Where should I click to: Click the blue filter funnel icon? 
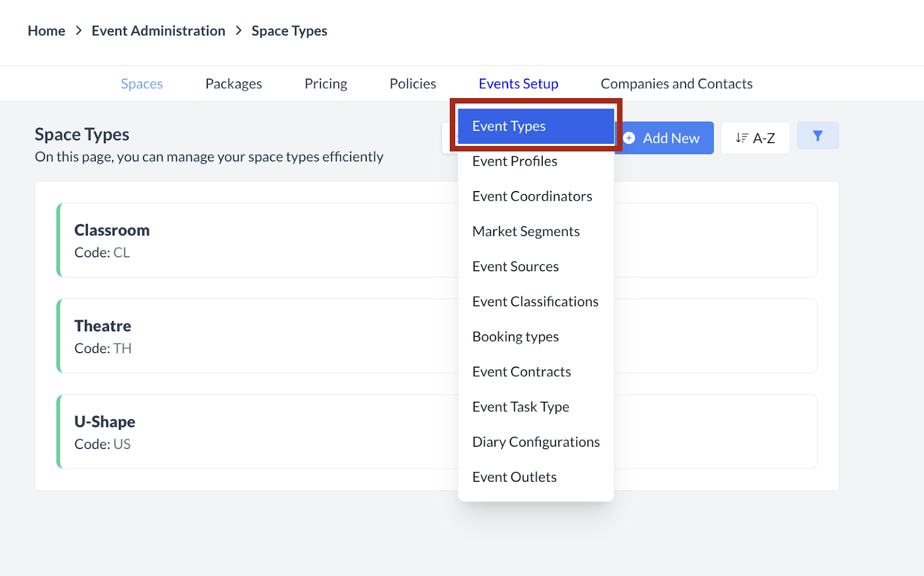click(x=817, y=136)
